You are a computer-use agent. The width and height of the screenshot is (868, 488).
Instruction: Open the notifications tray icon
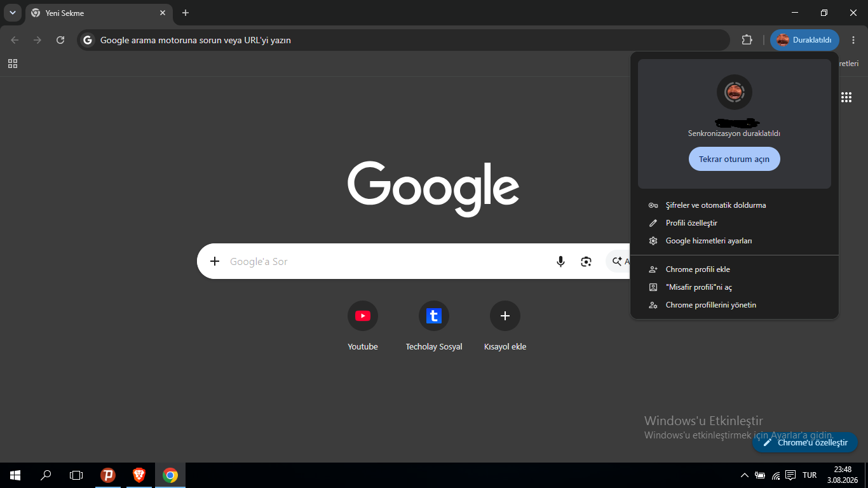[x=790, y=475]
